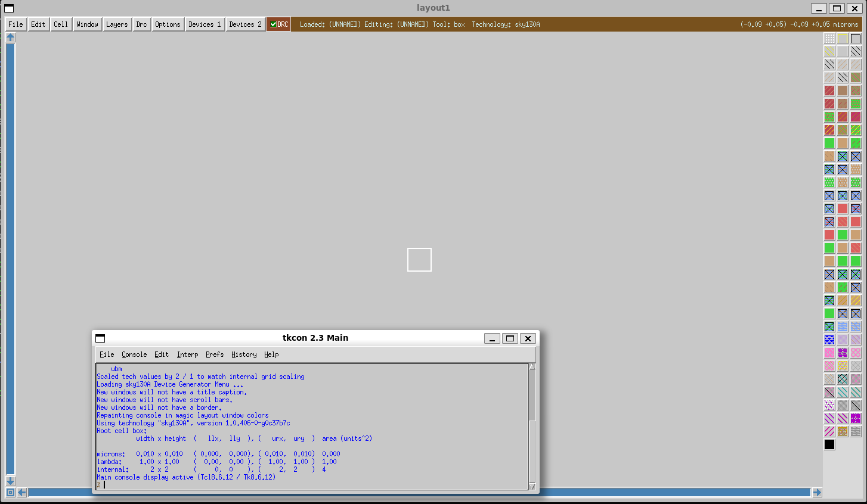
Task: Click the "Root cell box:" console line
Action: pos(122,431)
